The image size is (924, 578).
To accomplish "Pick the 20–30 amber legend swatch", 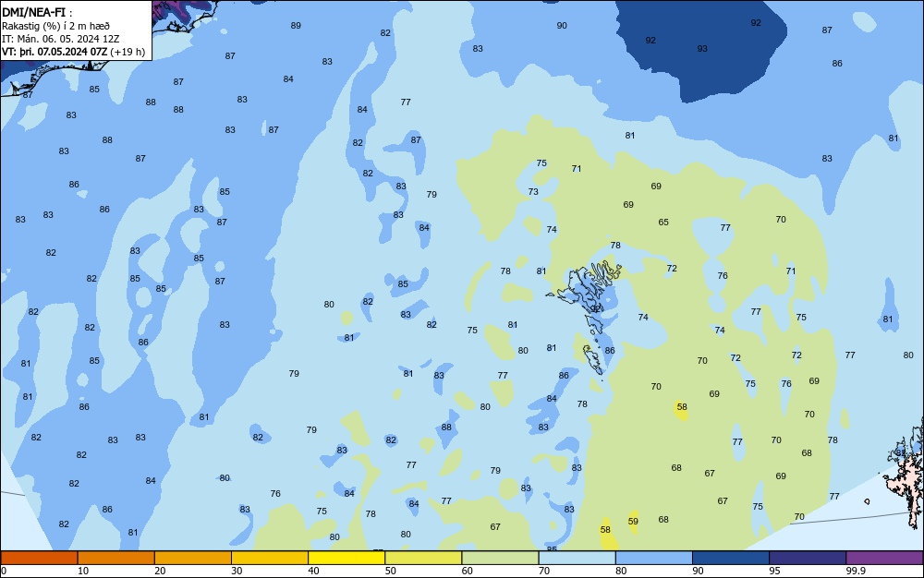I will pyautogui.click(x=193, y=558).
